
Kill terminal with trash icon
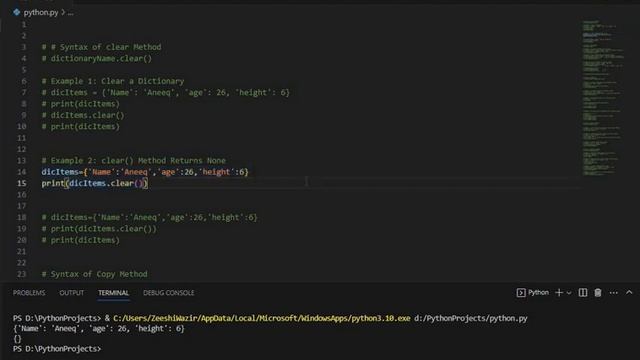[598, 293]
